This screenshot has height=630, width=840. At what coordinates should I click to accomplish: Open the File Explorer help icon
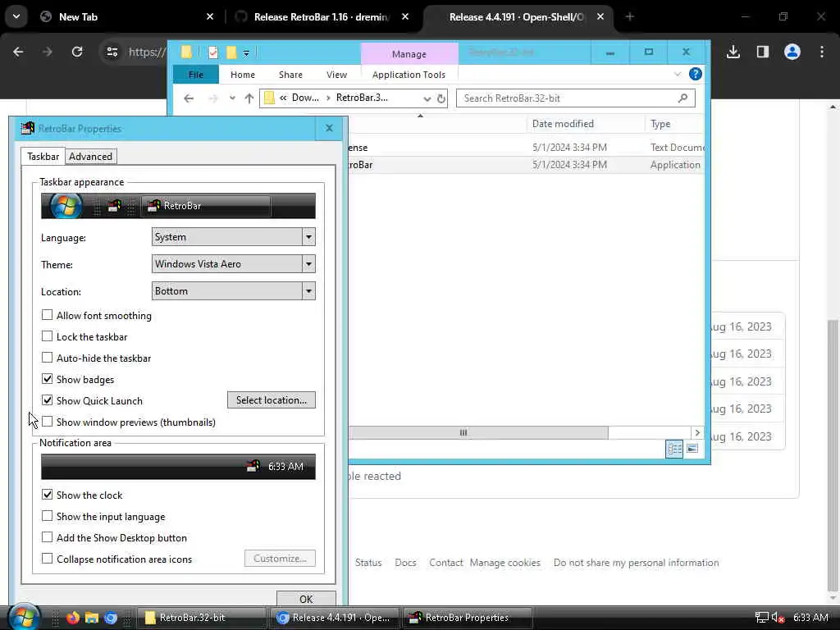[696, 74]
